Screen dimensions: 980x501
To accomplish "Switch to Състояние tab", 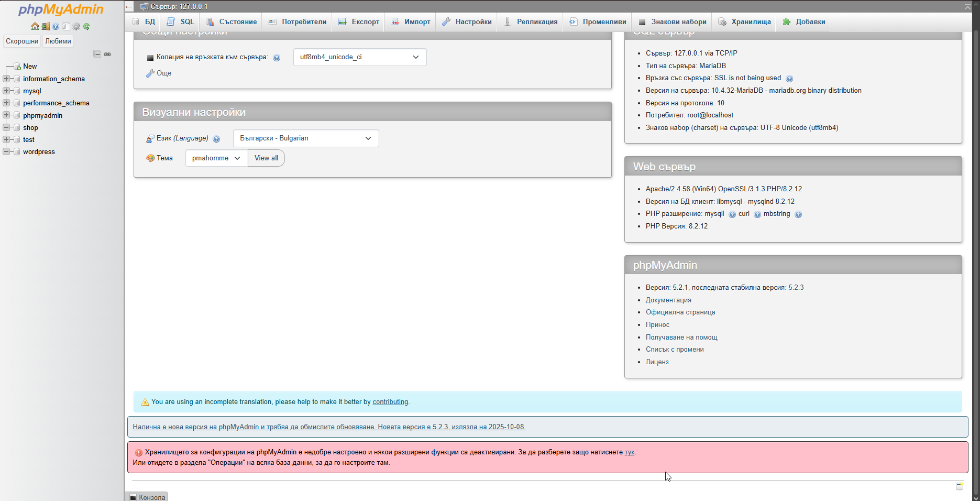I will [x=232, y=21].
